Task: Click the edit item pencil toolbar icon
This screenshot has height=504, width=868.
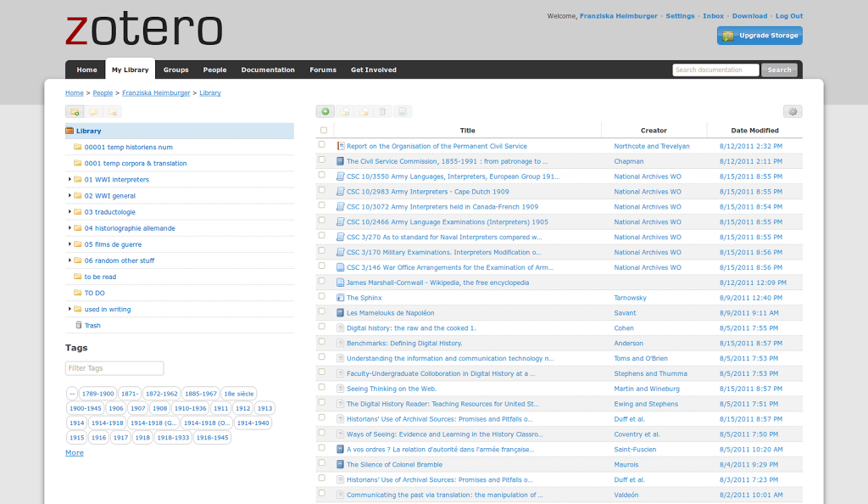Action: point(403,112)
